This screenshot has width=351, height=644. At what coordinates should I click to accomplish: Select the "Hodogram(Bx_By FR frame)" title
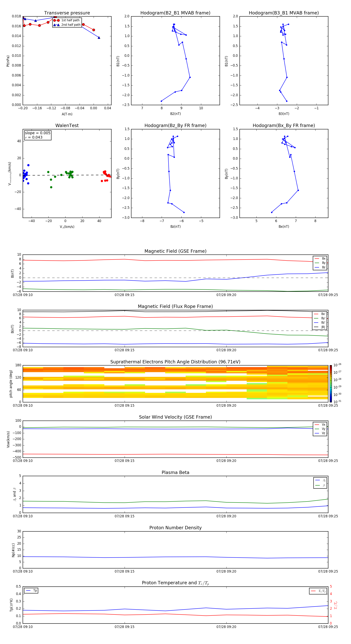coord(284,125)
